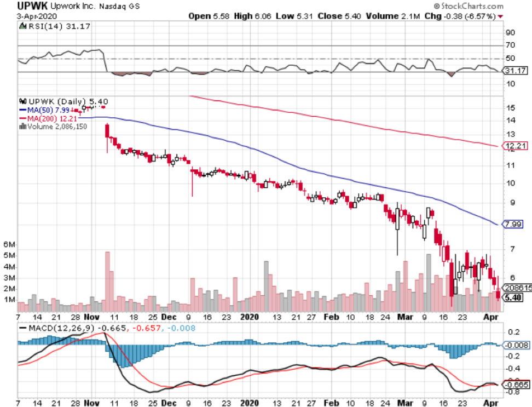Click the MACD red signal value -0.657
This screenshot has width=532, height=407.
[x=146, y=328]
